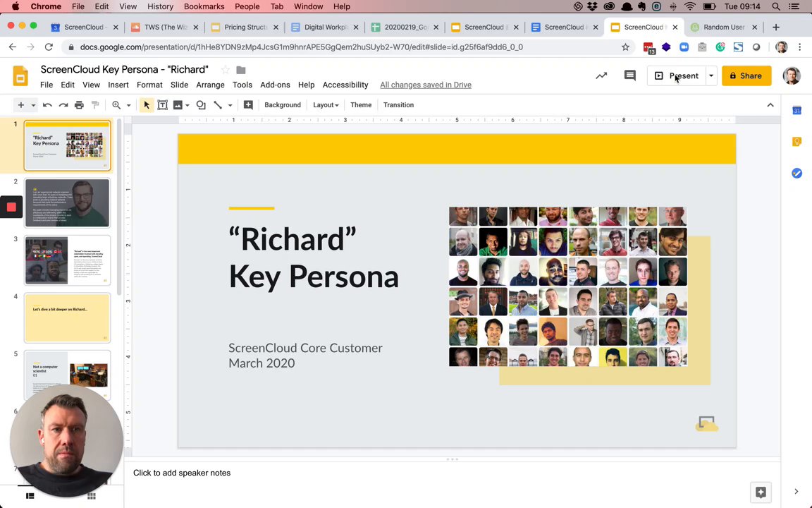Select the Shape tool
This screenshot has height=508, width=812.
201,105
